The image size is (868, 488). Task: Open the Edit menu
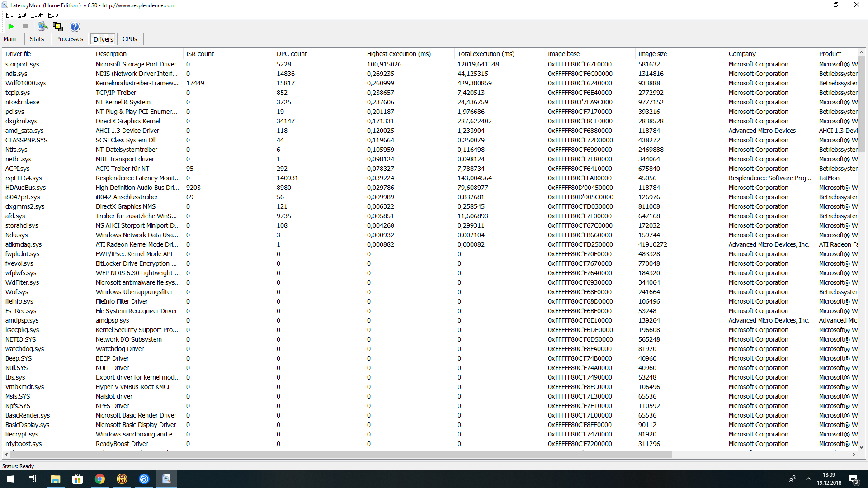(22, 15)
